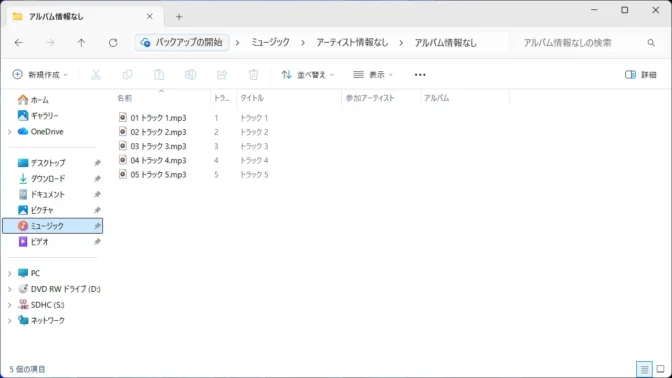Open ドキュメント in navigation pane
672x378 pixels.
point(47,194)
